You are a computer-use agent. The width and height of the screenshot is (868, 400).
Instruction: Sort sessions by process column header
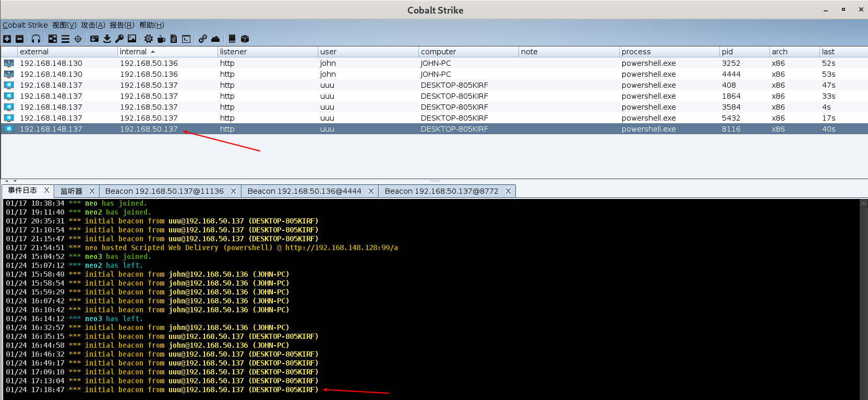click(x=670, y=52)
